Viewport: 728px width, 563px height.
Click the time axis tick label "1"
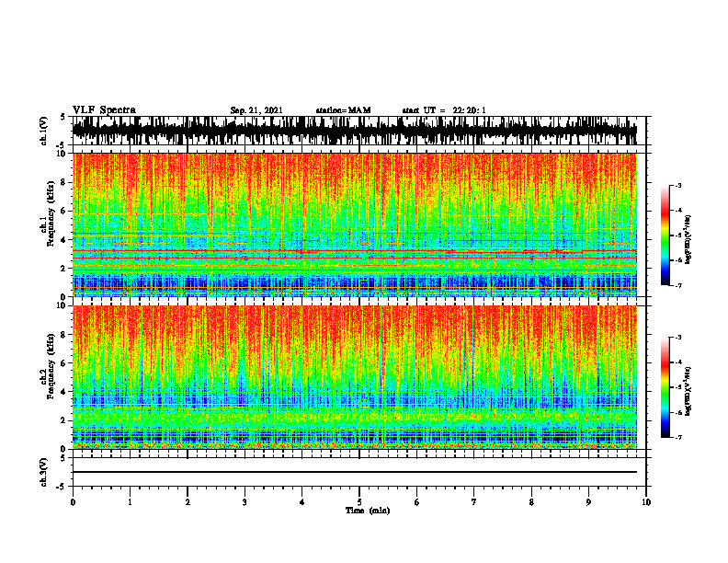(130, 502)
